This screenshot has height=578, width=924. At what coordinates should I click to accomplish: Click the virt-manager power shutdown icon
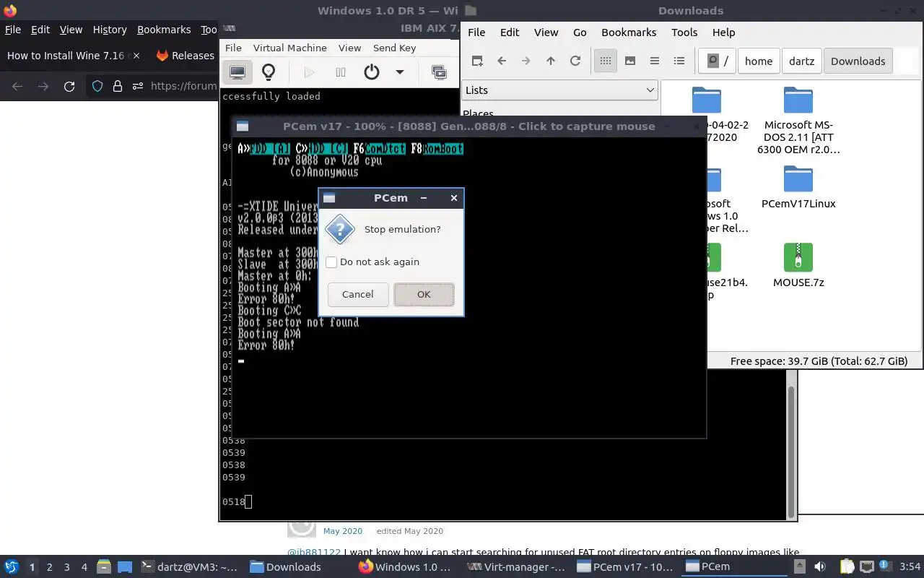point(372,72)
